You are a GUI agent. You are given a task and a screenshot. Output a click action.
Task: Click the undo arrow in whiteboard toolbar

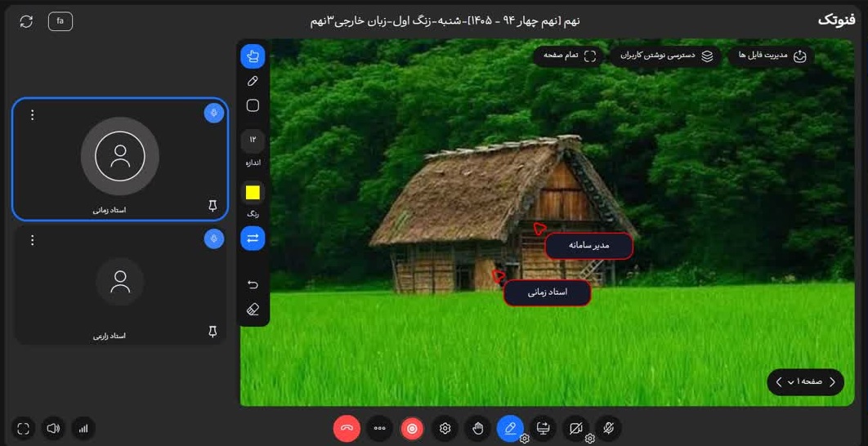(x=253, y=284)
